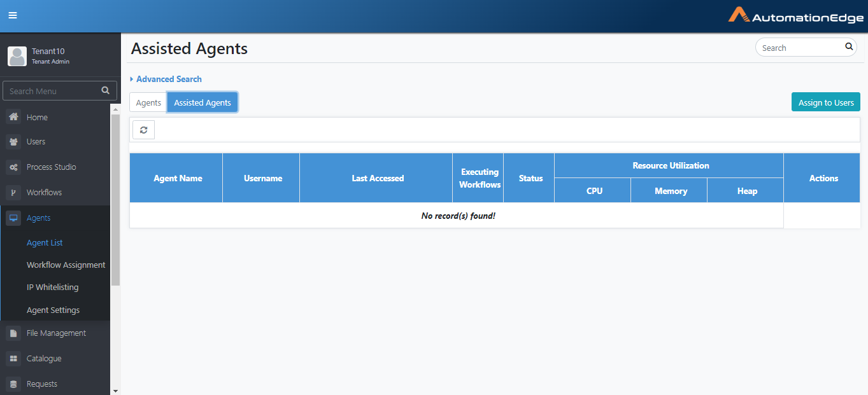Open IP Whitelisting submenu item
868x395 pixels.
pos(52,287)
